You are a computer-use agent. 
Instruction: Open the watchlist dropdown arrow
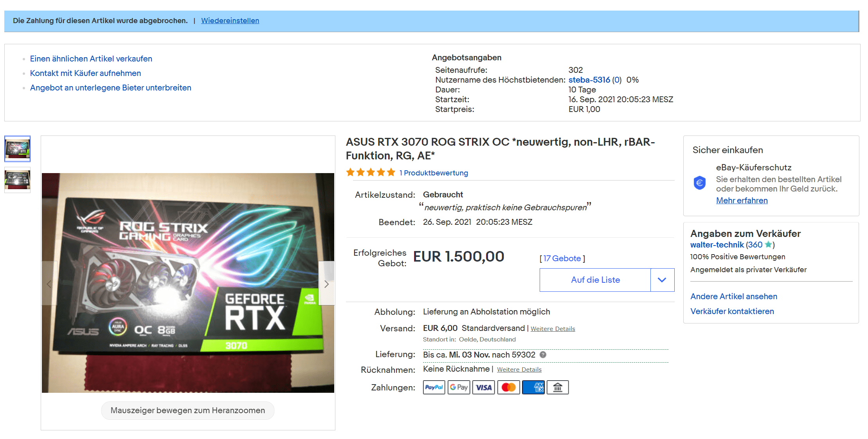662,280
